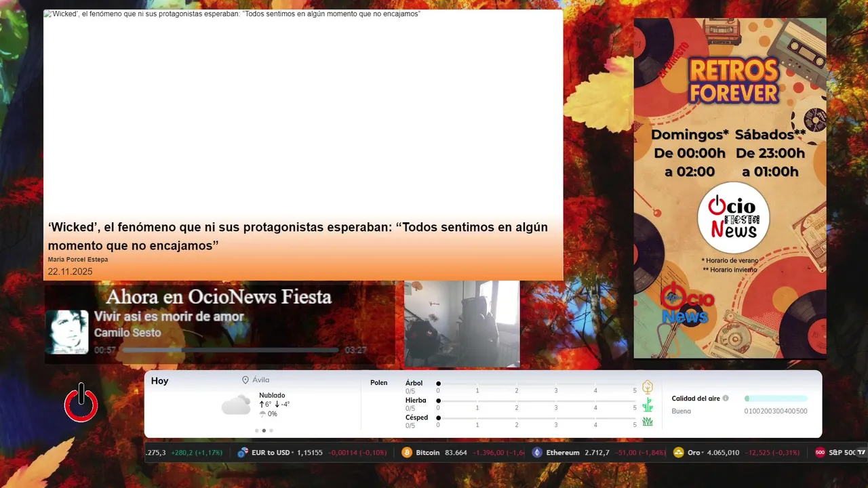Click the Oro price '4.065,010'
Image resolution: width=868 pixels, height=488 pixels.
pos(723,453)
